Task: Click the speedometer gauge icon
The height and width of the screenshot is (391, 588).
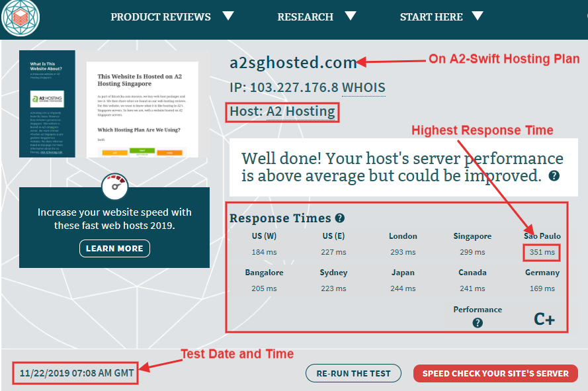Action: pyautogui.click(x=114, y=186)
